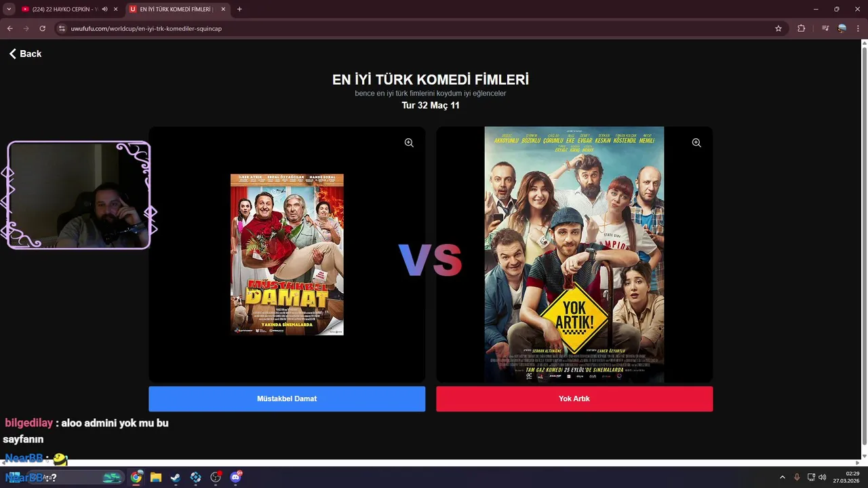The width and height of the screenshot is (868, 488).
Task: Open a new browser tab
Action: click(x=239, y=9)
